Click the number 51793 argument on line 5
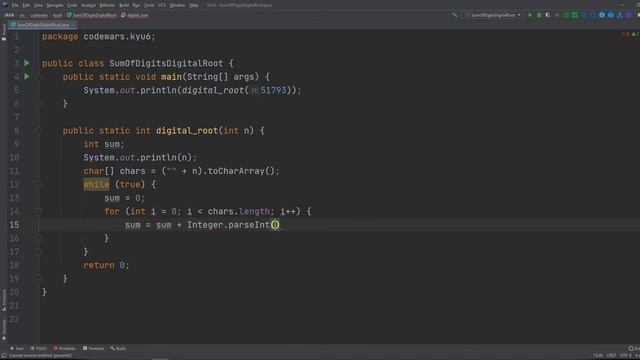The image size is (640, 360). 273,90
